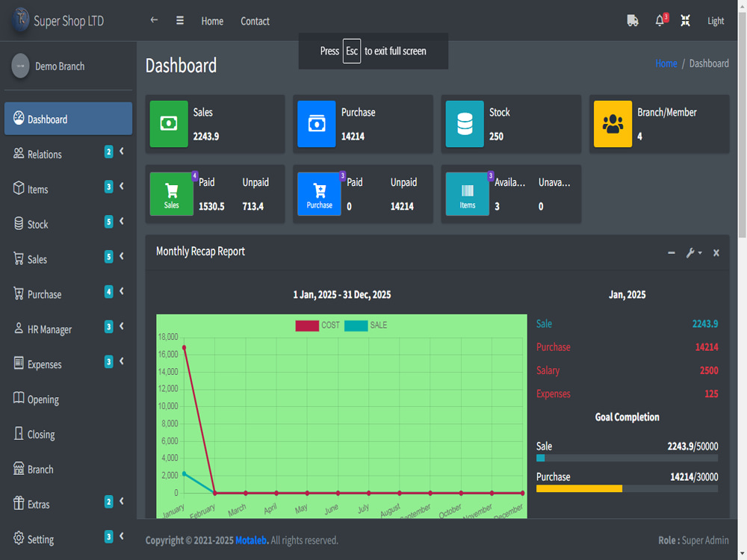
Task: Click the Opening sidebar book icon
Action: click(19, 398)
